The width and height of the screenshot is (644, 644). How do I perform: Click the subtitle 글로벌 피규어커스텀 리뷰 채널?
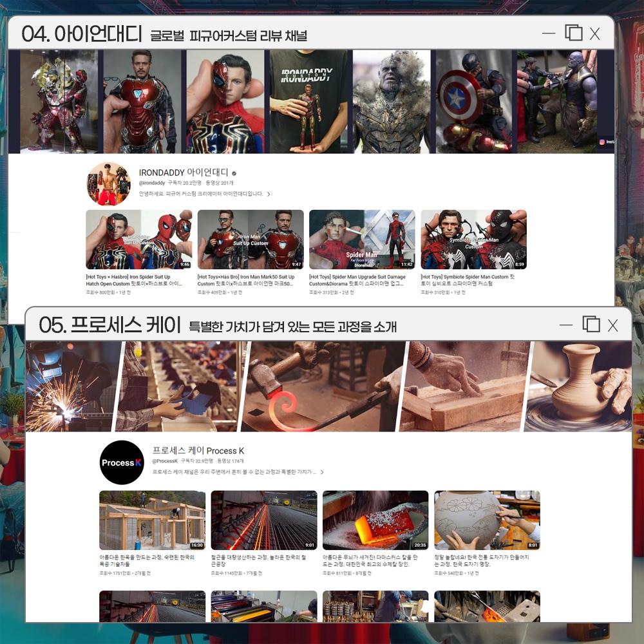pos(229,35)
